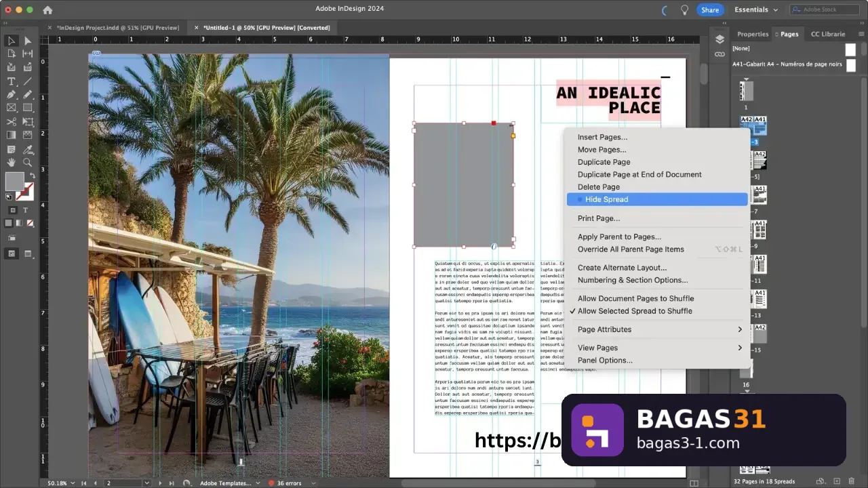Open the Adobe Templates preflight profile dropdown
The width and height of the screenshot is (868, 488).
tap(257, 483)
